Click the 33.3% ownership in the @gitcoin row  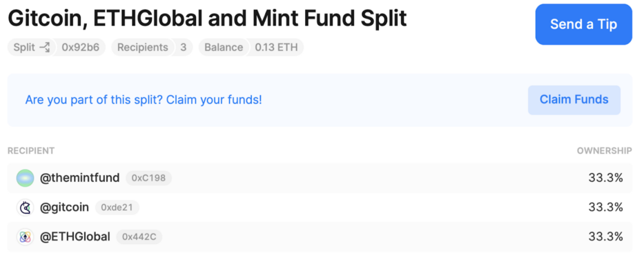click(x=606, y=208)
